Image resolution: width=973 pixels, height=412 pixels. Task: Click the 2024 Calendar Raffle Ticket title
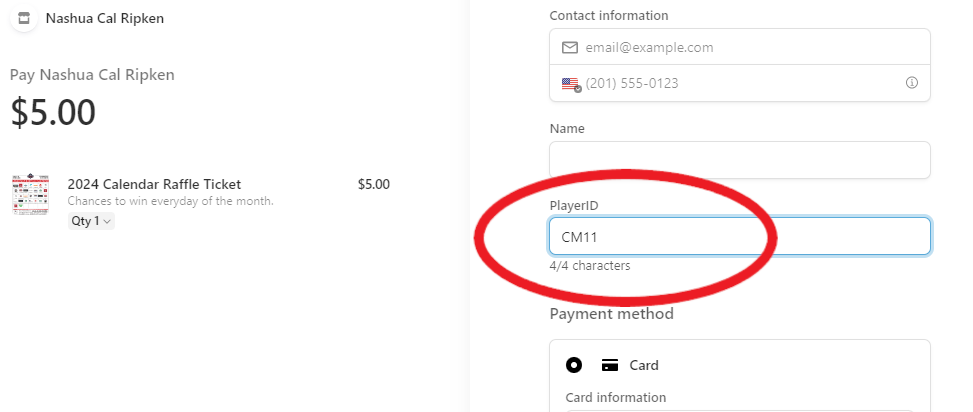click(154, 184)
